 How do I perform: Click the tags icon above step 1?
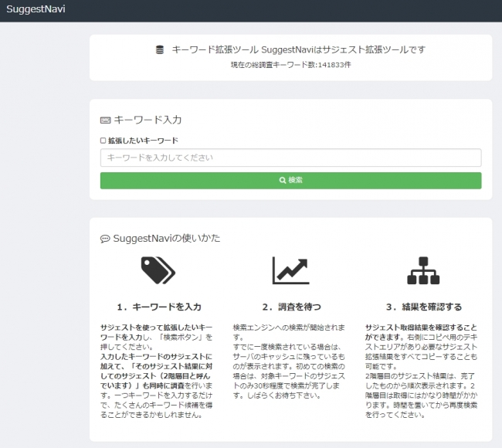pyautogui.click(x=158, y=270)
